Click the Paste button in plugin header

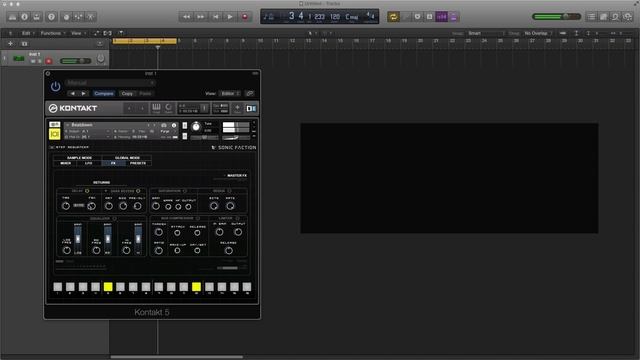click(145, 93)
